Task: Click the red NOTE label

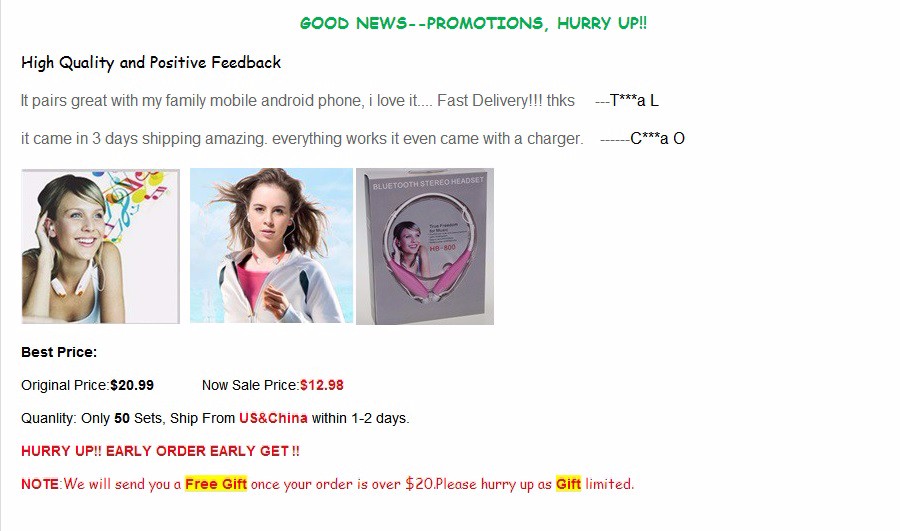Action: coord(40,484)
